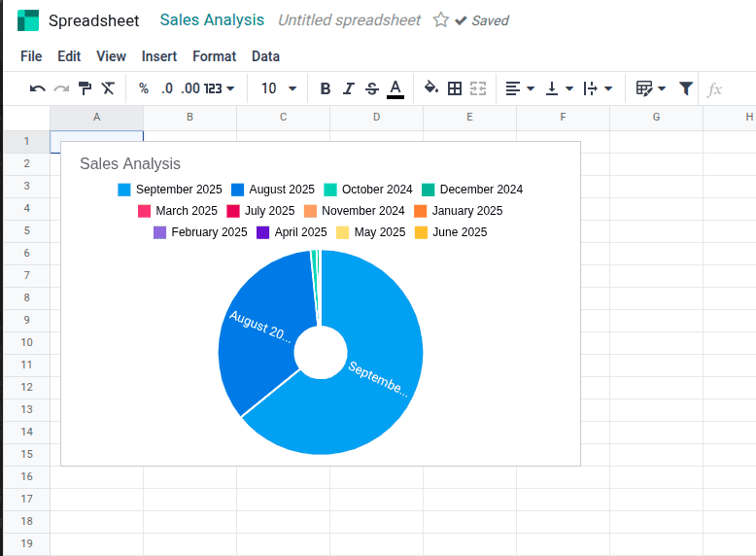Toggle italic formatting
756x556 pixels.
[x=349, y=88]
